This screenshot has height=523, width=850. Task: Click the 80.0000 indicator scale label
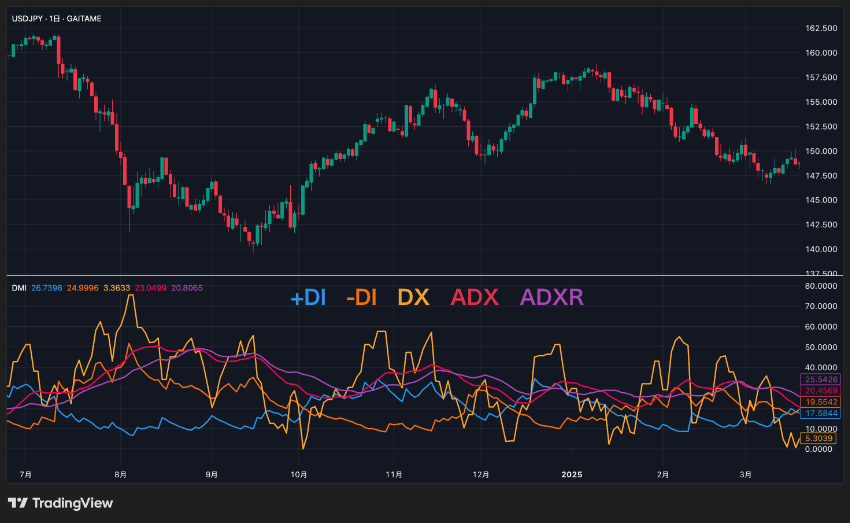[821, 286]
